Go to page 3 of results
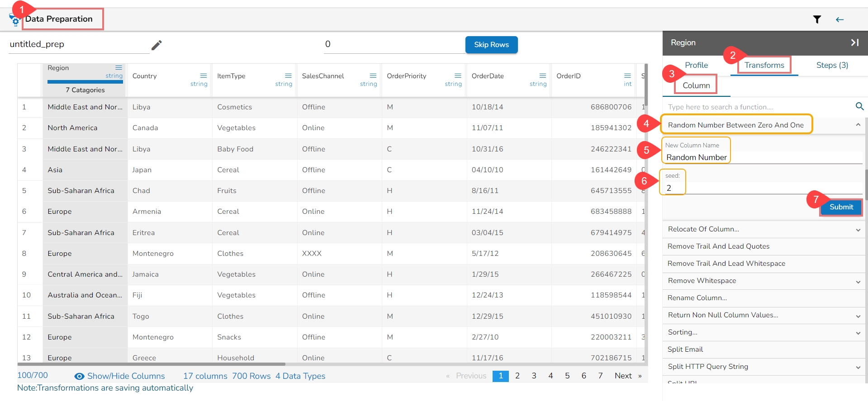This screenshot has height=401, width=868. [534, 376]
